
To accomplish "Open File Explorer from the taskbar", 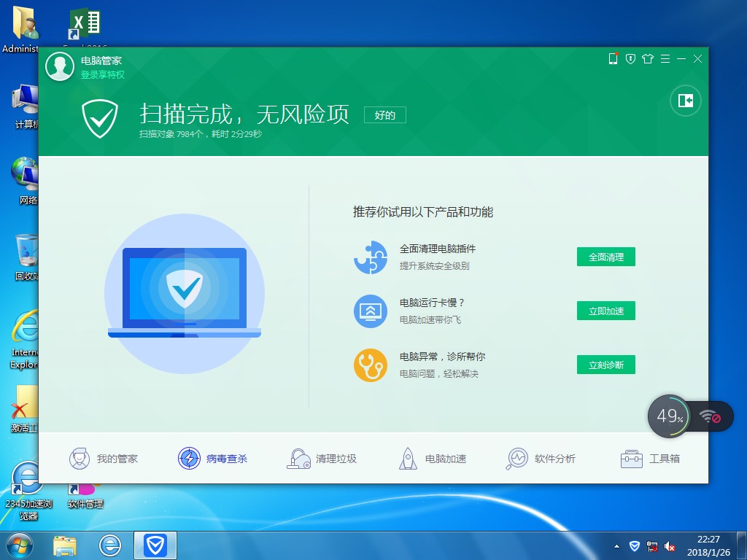I will [65, 545].
